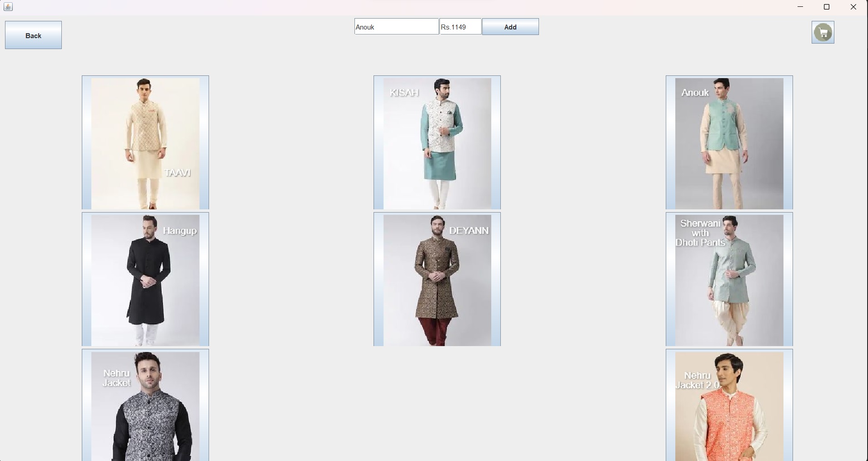
Task: Click the TAAVI label on the first product
Action: coord(177,173)
